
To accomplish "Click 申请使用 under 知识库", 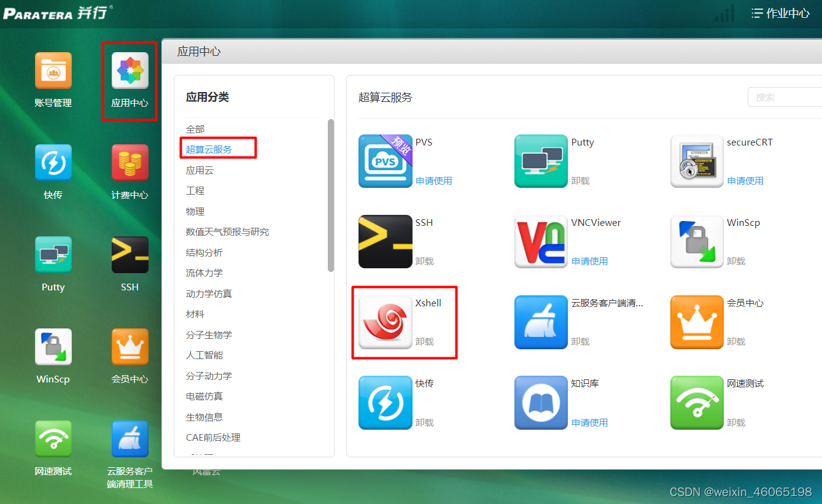I will pyautogui.click(x=589, y=422).
